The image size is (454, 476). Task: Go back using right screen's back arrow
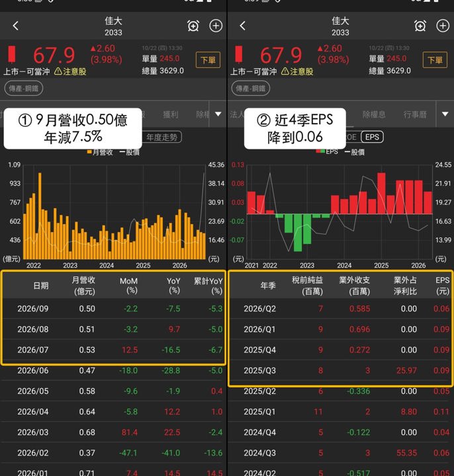[242, 26]
